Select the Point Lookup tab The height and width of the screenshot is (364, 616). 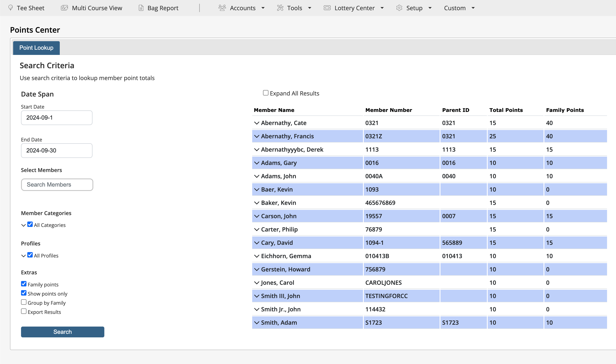pyautogui.click(x=36, y=48)
